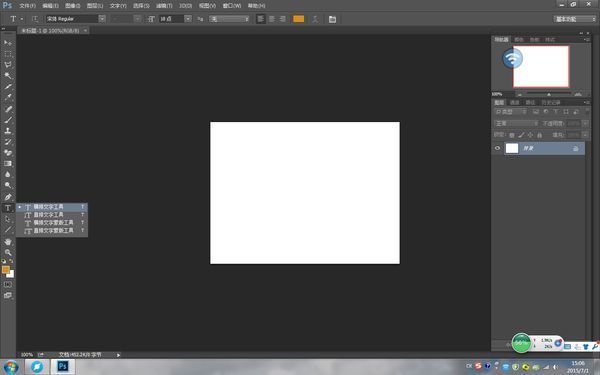
Task: Select the Blur tool
Action: point(8,174)
